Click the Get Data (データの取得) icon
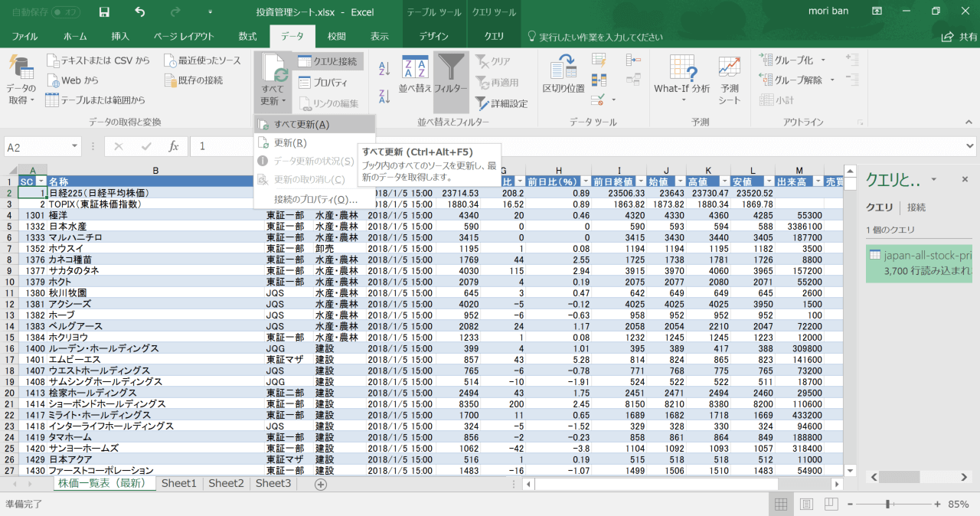 (x=21, y=80)
